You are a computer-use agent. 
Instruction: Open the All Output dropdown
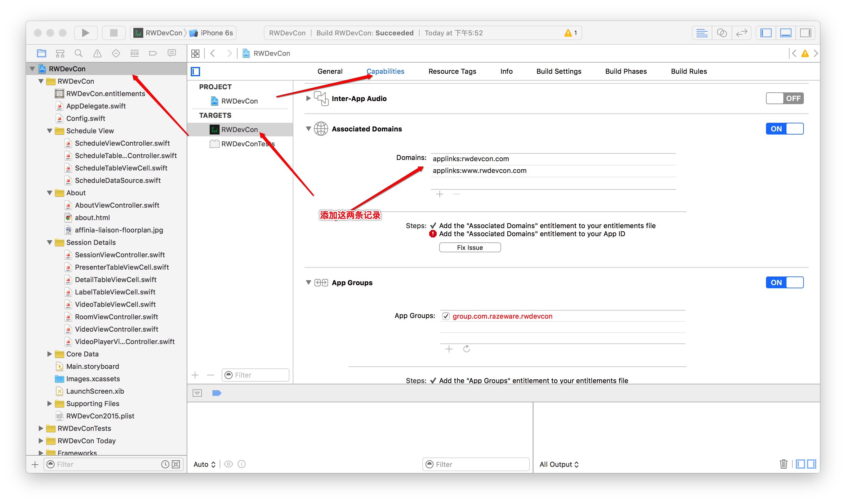click(x=559, y=464)
